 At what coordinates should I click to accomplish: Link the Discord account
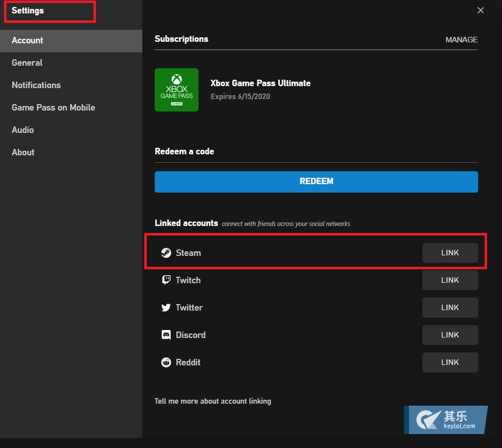(x=450, y=335)
